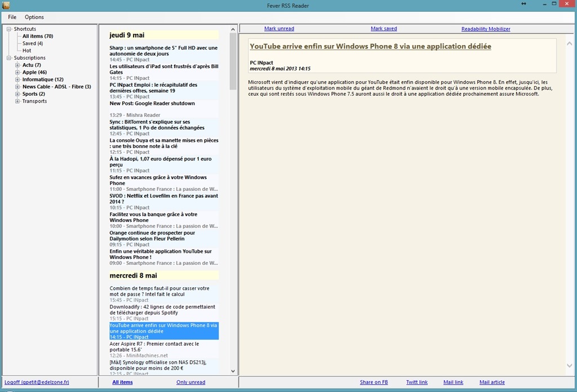
Task: Collapse the Shortcuts tree node
Action: (x=9, y=29)
